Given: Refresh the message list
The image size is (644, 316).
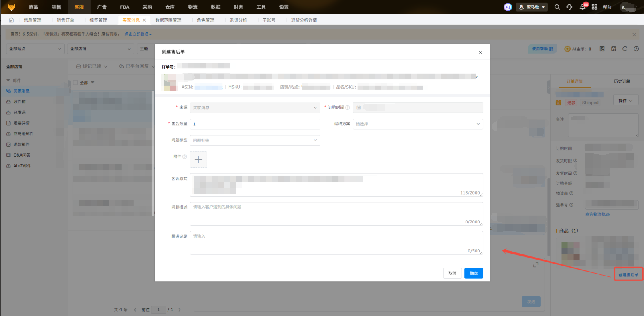Looking at the screenshot, I should coord(625,49).
